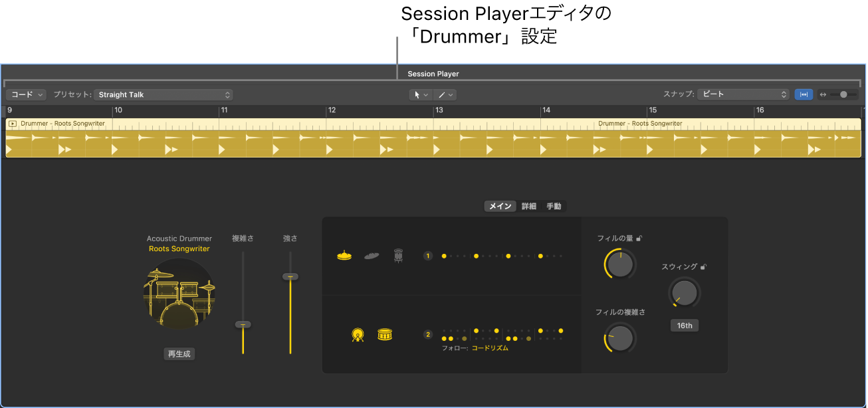This screenshot has width=868, height=408.
Task: Toggle the snare drum icon
Action: point(385,334)
